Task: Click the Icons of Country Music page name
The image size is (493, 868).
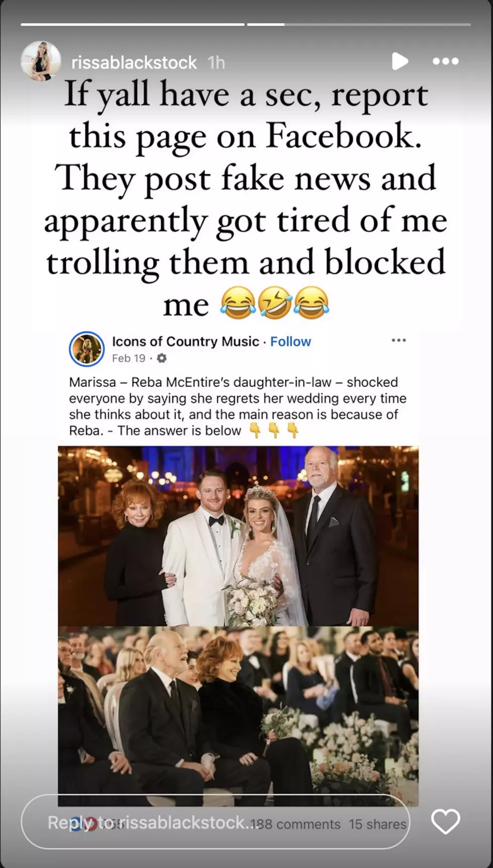Action: tap(185, 341)
